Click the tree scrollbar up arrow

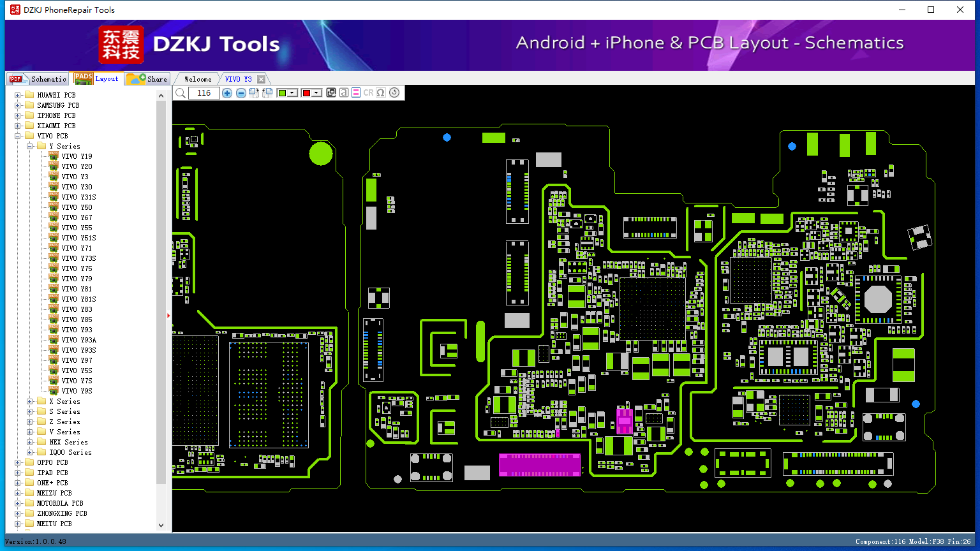(x=161, y=95)
